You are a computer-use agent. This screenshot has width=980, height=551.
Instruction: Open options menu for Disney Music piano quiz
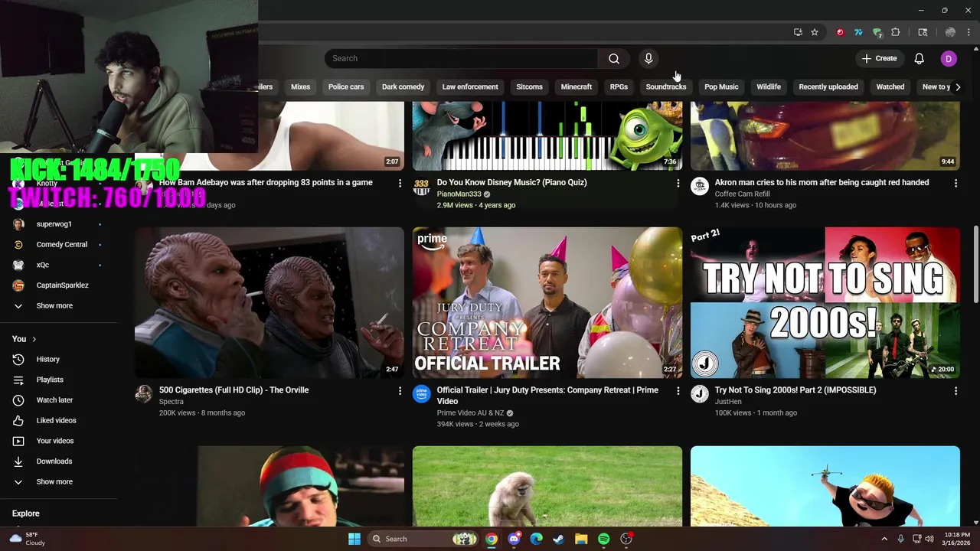[x=678, y=183]
